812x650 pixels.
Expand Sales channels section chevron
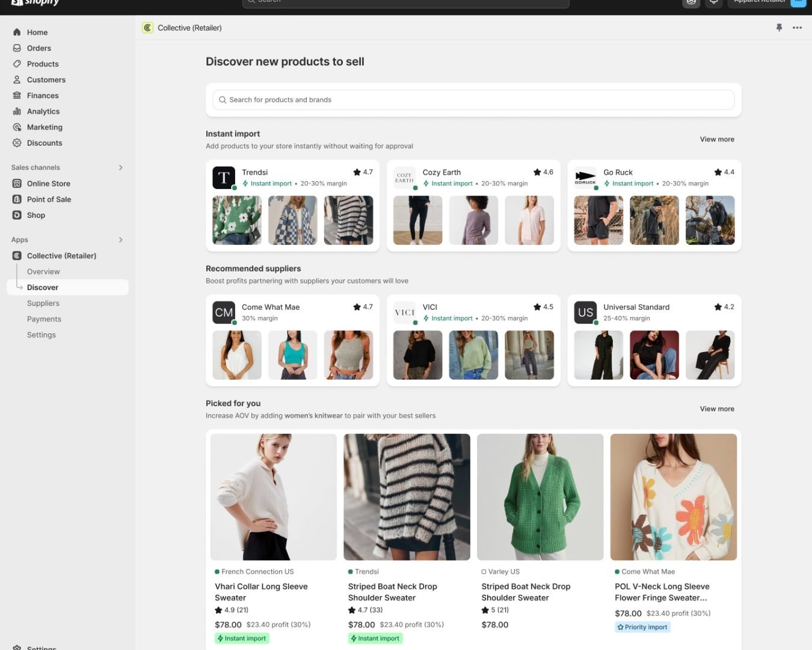121,167
